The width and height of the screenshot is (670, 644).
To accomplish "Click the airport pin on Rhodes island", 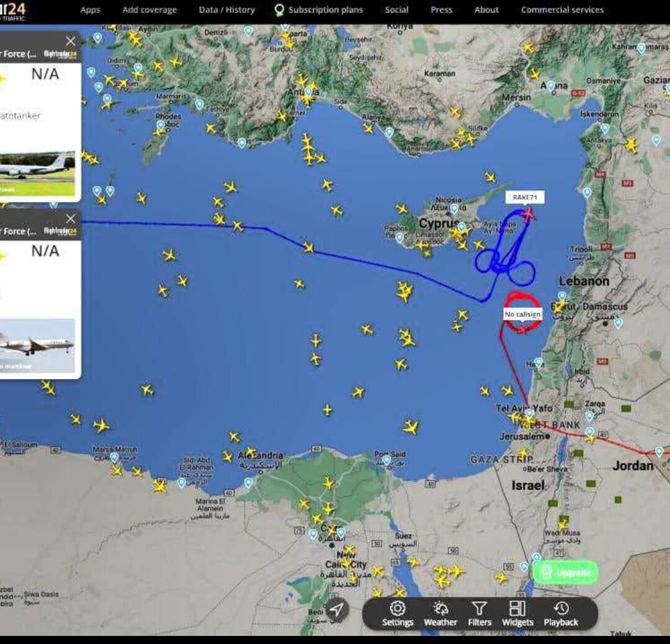I will [x=161, y=125].
